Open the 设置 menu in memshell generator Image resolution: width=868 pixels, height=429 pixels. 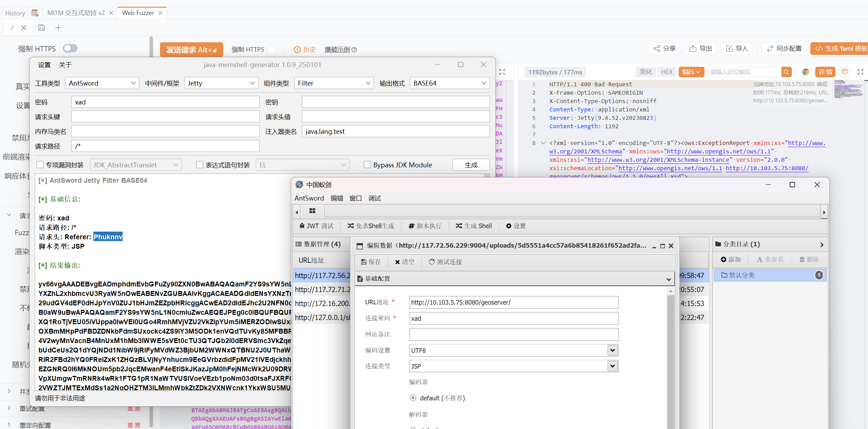tap(44, 65)
